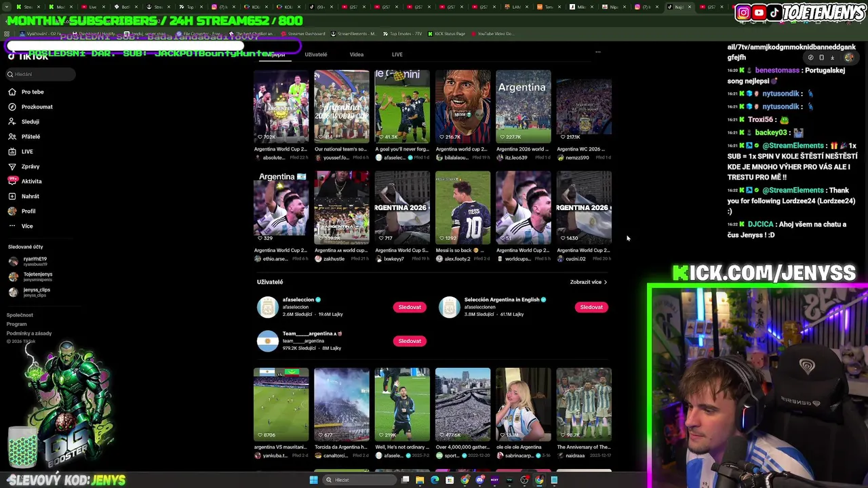This screenshot has width=868, height=488.
Task: Click Selección Argentina in English avatar
Action: (449, 307)
